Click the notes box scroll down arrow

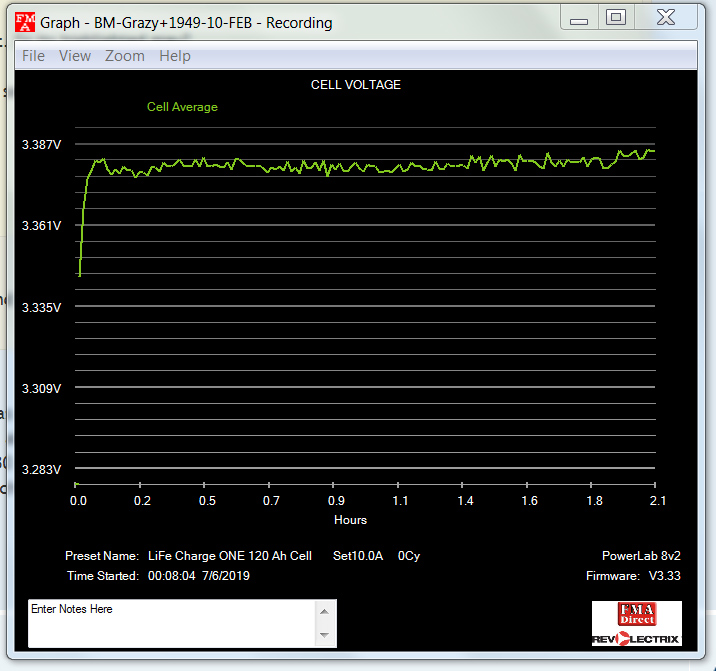point(324,636)
